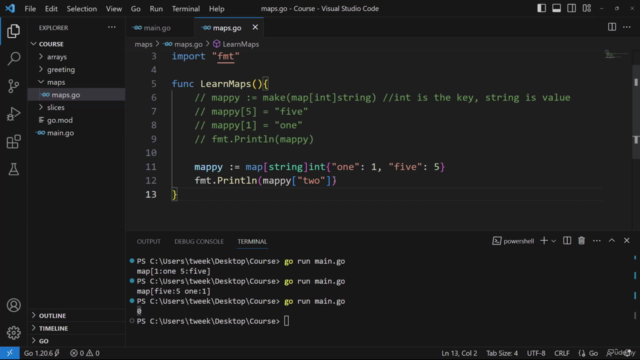Toggle bottom panel layout icon
This screenshot has height=360, width=640.
click(556, 8)
